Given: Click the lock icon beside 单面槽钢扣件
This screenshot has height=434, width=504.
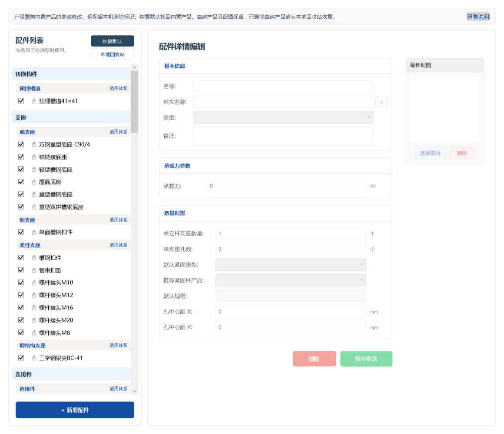Looking at the screenshot, I should click(x=34, y=232).
